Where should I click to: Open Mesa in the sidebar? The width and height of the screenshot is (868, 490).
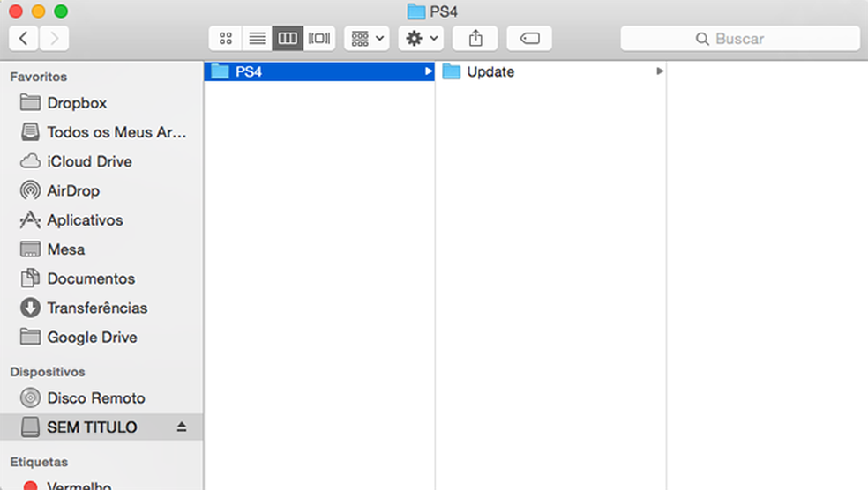[101, 249]
